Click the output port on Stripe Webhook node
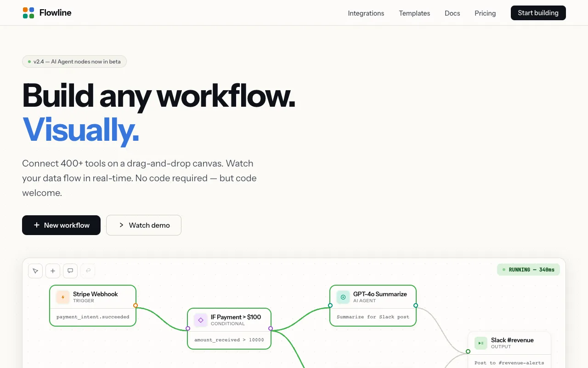The height and width of the screenshot is (368, 588). (x=136, y=305)
